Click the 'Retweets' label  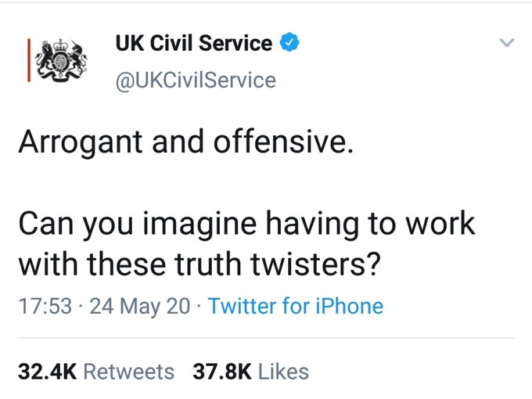pos(129,372)
